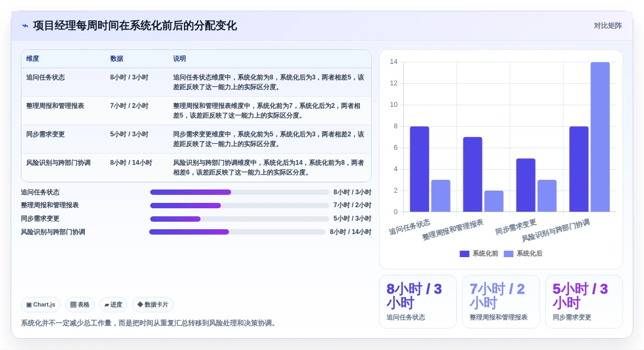Click the 数据卡片 tag chip

(153, 305)
